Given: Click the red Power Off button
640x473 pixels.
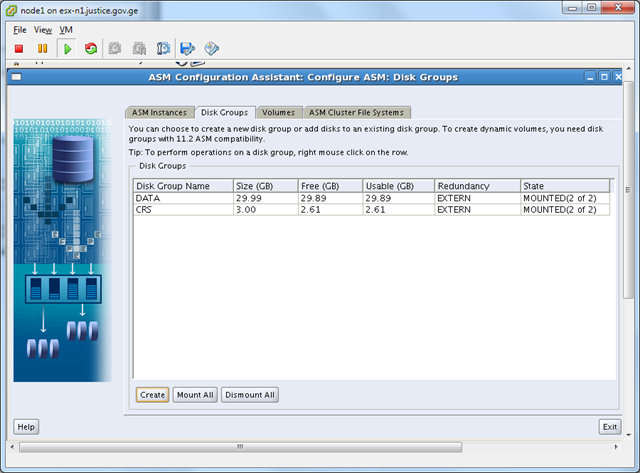Looking at the screenshot, I should pos(19,48).
